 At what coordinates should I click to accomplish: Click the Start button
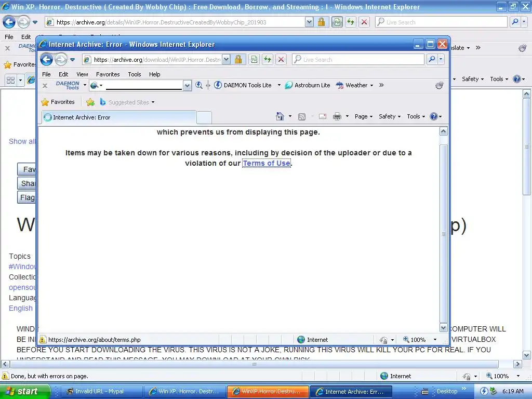point(24,391)
